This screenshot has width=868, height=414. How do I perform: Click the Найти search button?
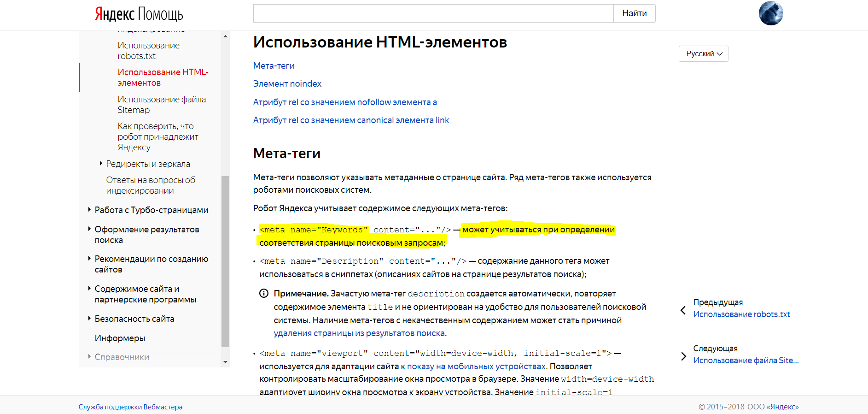coord(635,13)
